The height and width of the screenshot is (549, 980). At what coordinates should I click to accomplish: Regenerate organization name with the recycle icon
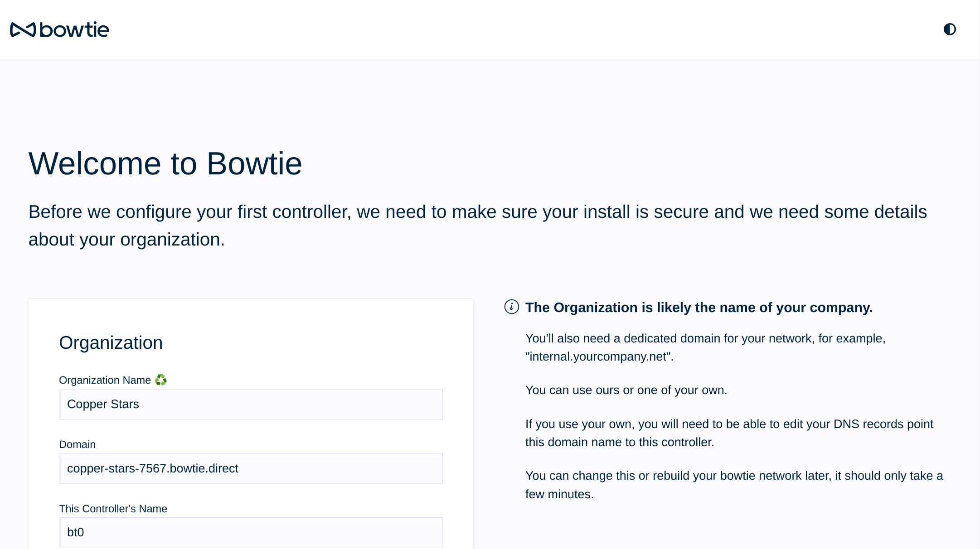(161, 380)
